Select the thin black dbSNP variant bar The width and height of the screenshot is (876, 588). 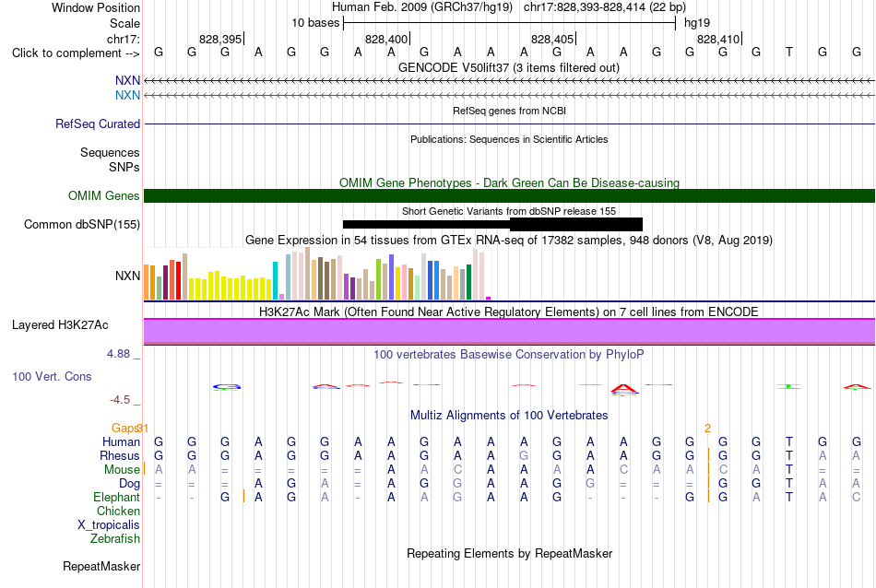click(426, 225)
